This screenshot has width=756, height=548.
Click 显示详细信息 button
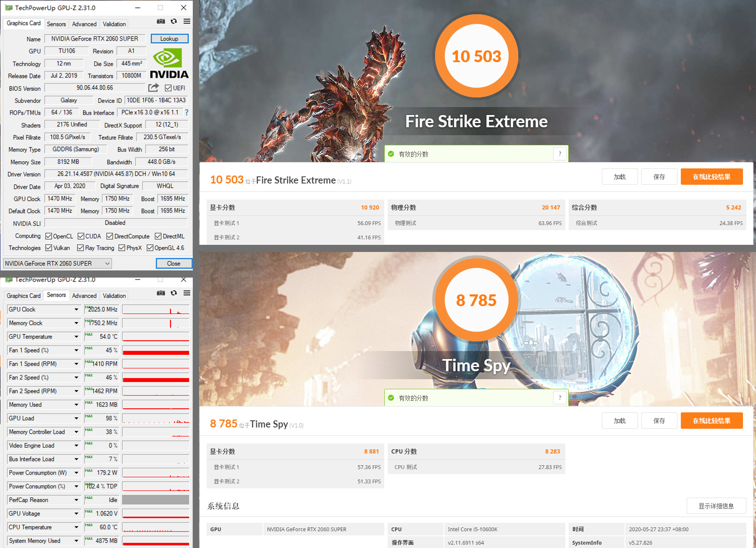717,506
